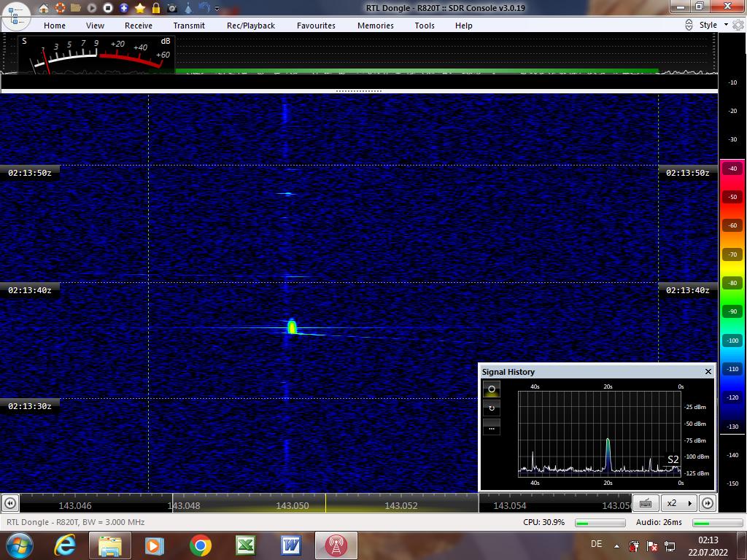Image resolution: width=747 pixels, height=560 pixels.
Task: Open Windows Media Player from taskbar
Action: click(x=154, y=545)
